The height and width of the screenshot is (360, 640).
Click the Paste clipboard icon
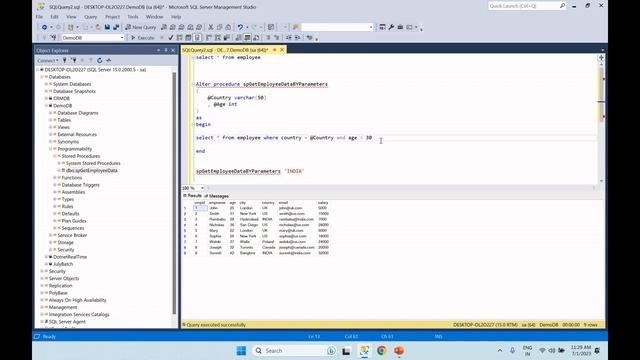coord(228,27)
